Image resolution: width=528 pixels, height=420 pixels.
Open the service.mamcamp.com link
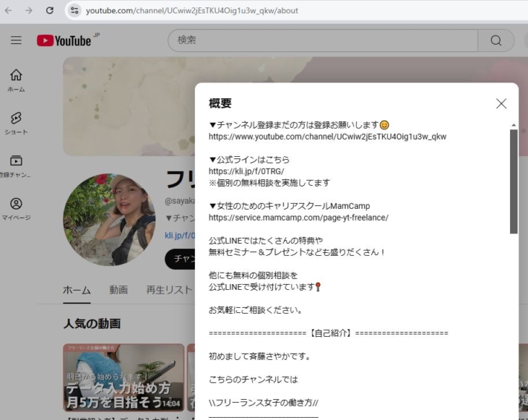pyautogui.click(x=298, y=218)
